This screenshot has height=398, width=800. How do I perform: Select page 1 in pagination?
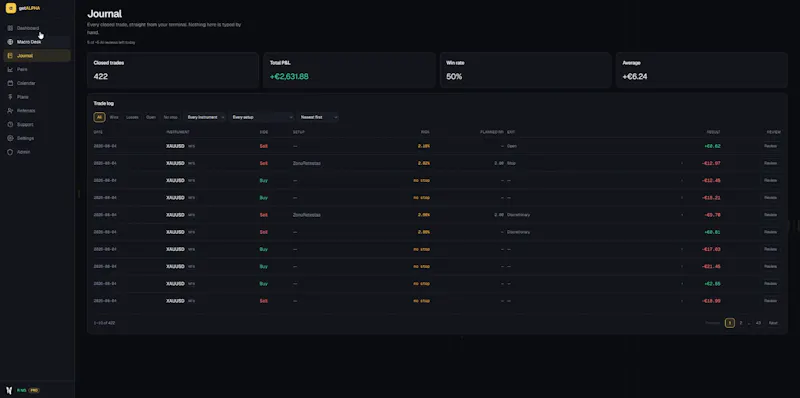tap(730, 323)
